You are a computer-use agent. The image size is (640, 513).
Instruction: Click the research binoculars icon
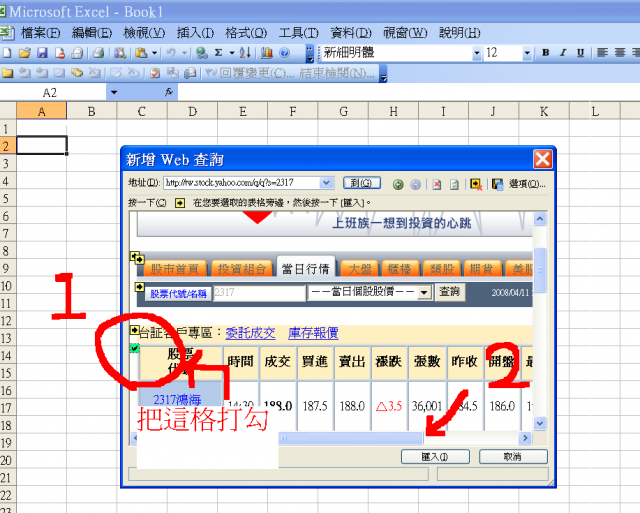tap(120, 53)
